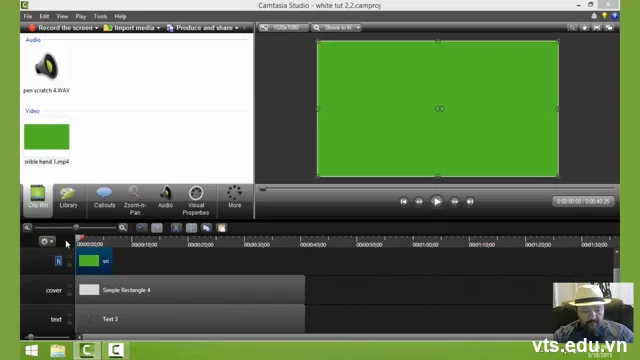Toggle the lock on the h track
Viewport: 640px width, 360px height.
click(69, 264)
